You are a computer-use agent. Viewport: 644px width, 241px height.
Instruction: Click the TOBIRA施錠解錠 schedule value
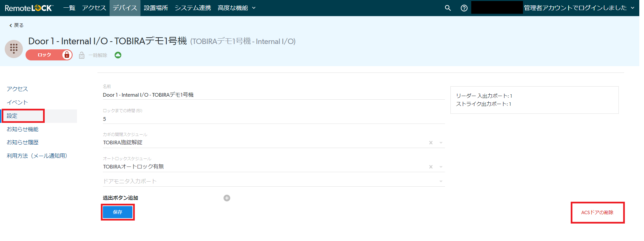point(123,143)
